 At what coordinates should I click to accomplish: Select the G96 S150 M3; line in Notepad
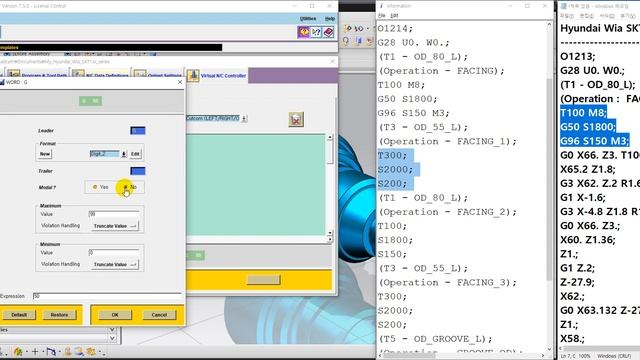594,141
